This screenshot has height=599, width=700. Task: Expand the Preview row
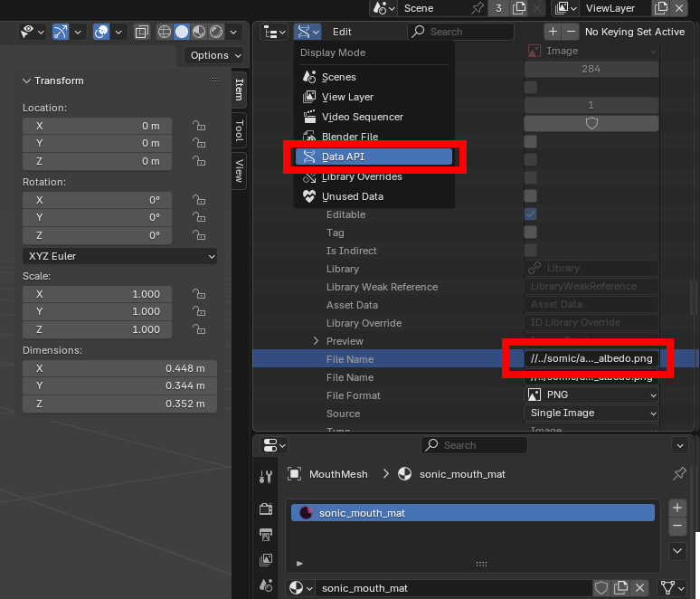(317, 341)
